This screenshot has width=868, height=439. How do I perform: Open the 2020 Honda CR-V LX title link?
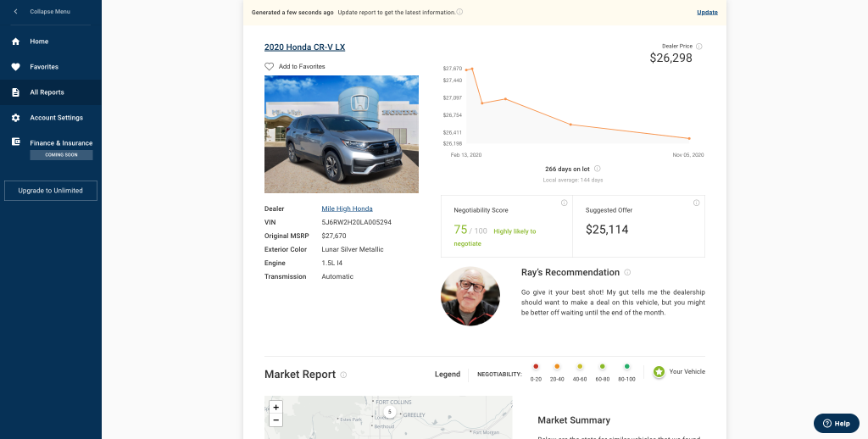click(x=304, y=47)
